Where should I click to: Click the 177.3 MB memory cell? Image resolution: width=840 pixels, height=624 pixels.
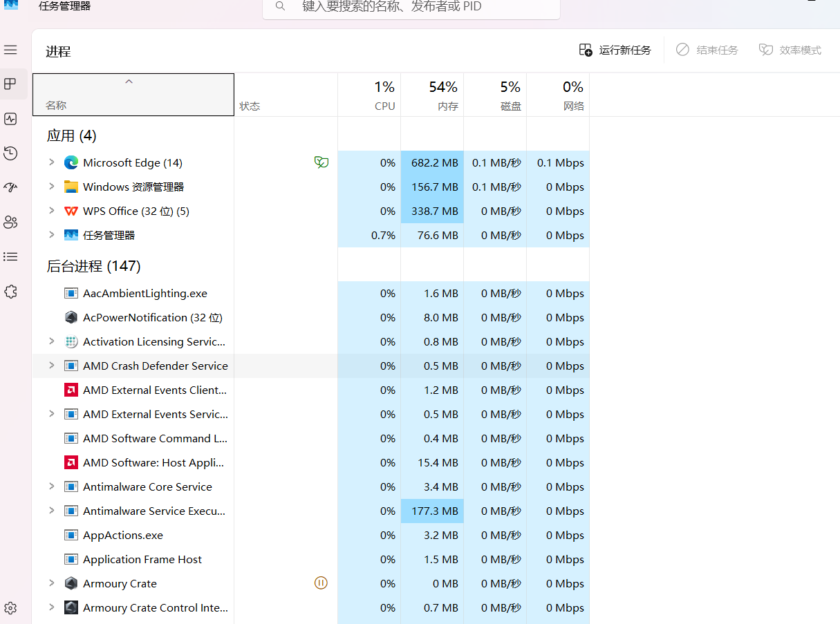pos(432,511)
